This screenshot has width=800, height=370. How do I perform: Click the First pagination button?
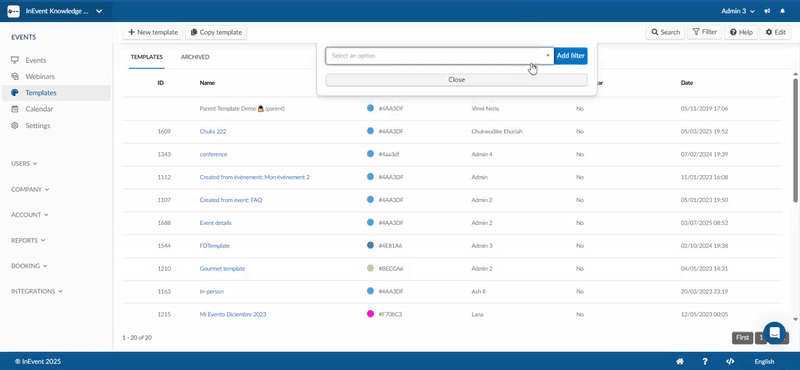click(x=742, y=337)
